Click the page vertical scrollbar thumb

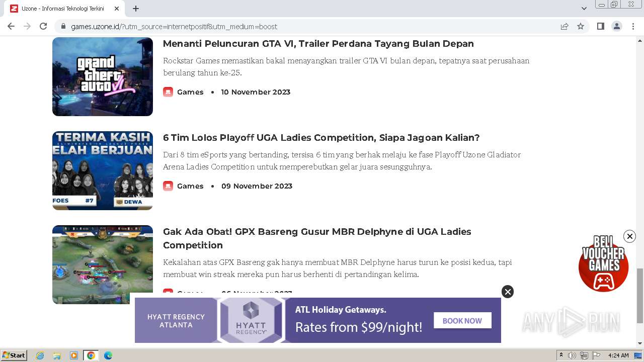(640, 296)
